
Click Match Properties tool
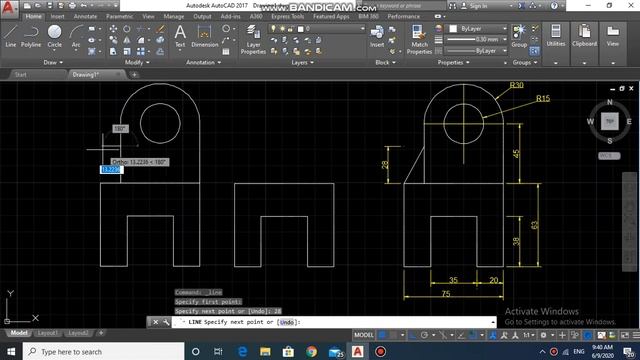419,39
